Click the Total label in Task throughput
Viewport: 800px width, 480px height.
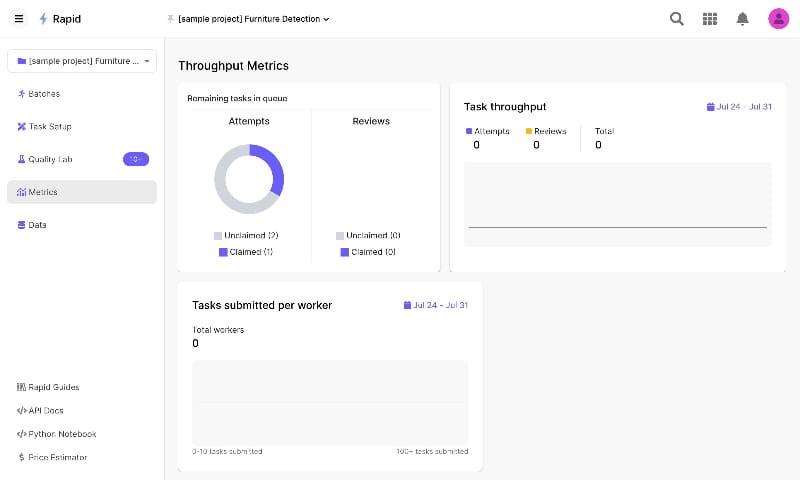[x=604, y=131]
